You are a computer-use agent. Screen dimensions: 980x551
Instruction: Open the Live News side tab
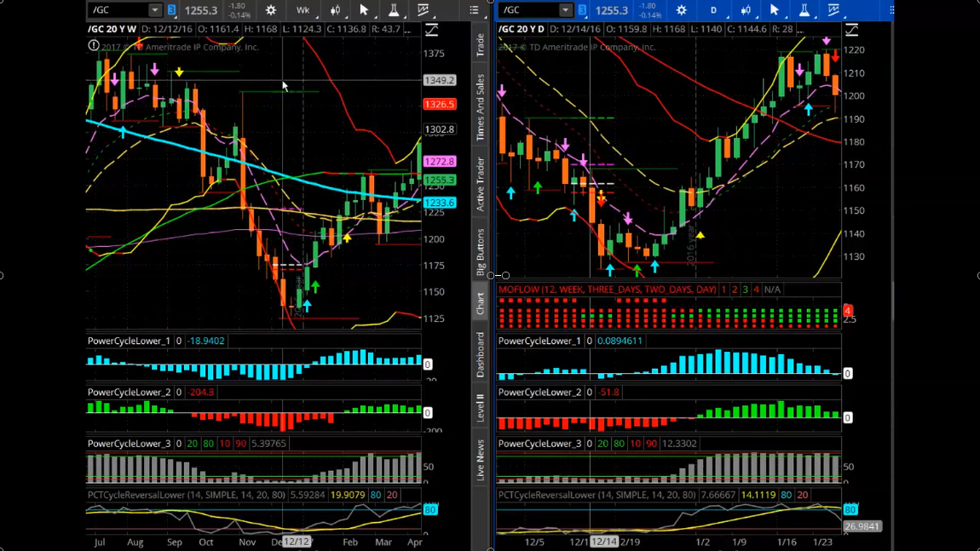(x=480, y=460)
